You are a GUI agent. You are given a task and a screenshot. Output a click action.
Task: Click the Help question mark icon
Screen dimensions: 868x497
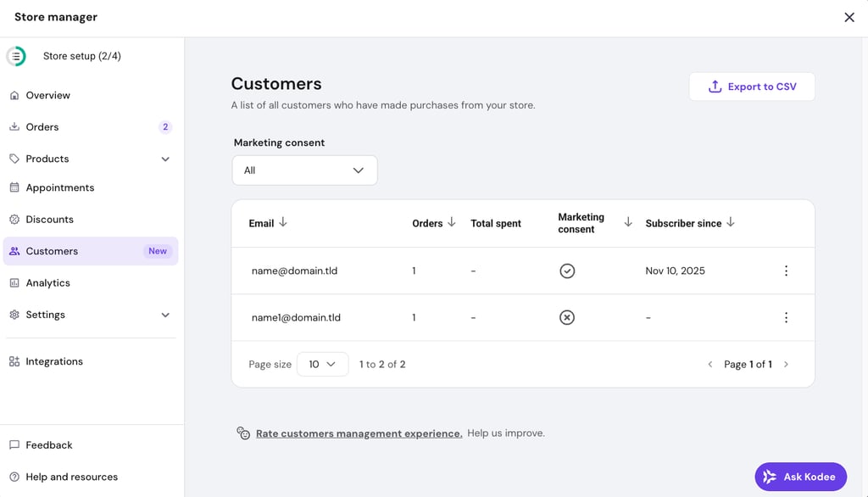tap(14, 477)
